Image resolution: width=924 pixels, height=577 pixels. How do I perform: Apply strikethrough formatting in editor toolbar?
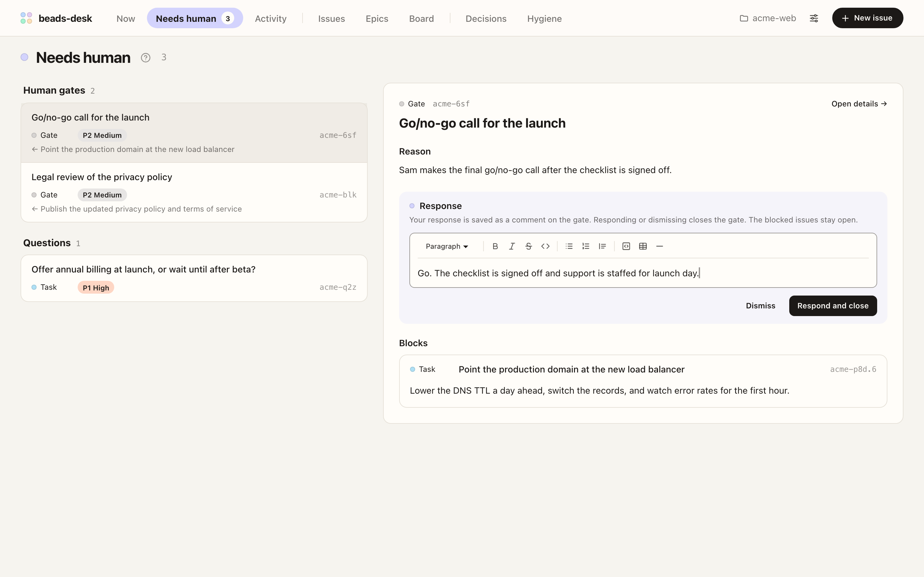(528, 246)
